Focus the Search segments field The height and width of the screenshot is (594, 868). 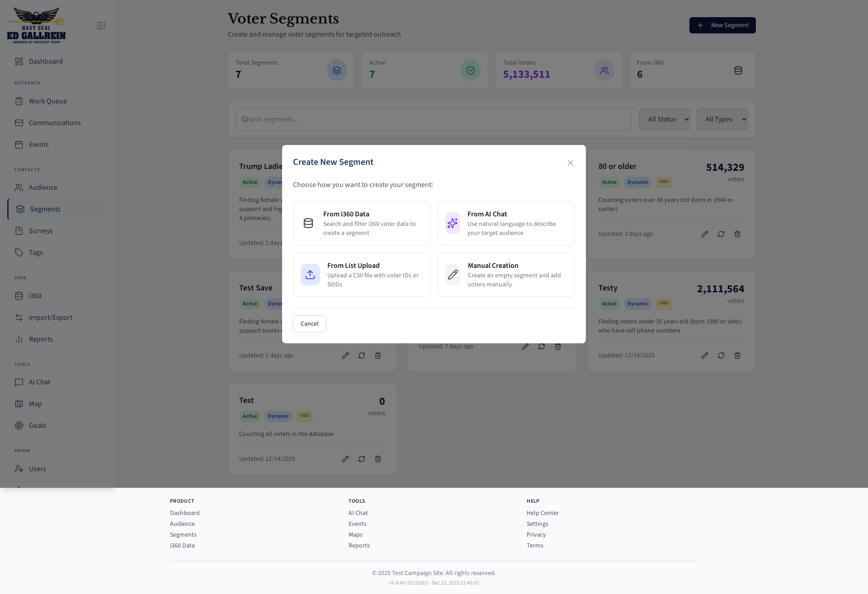(x=433, y=119)
